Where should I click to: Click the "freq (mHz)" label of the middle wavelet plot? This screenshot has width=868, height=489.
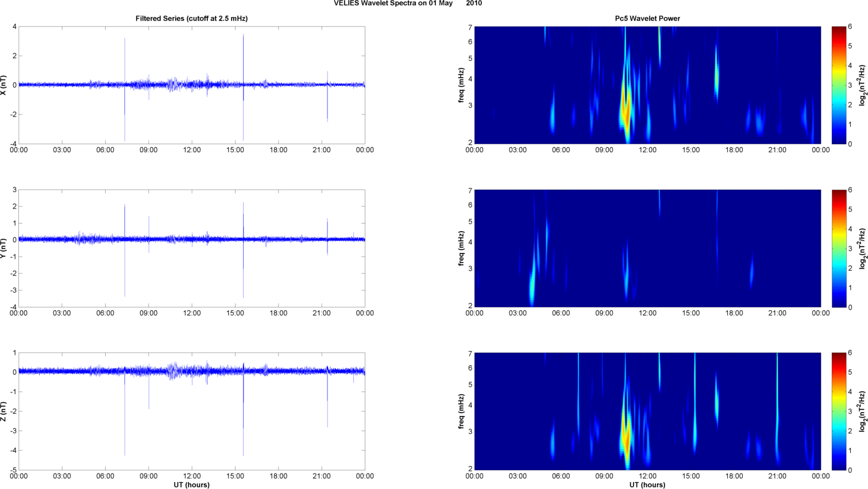(461, 248)
